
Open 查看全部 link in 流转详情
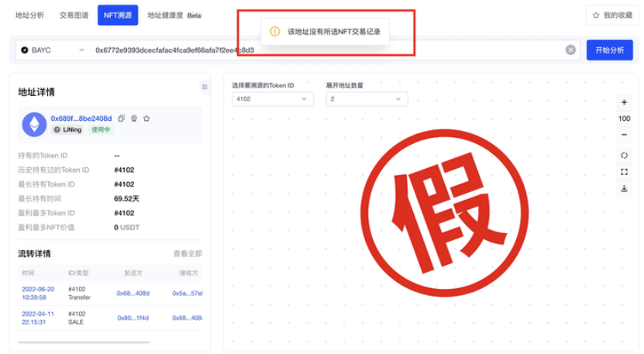tap(188, 254)
